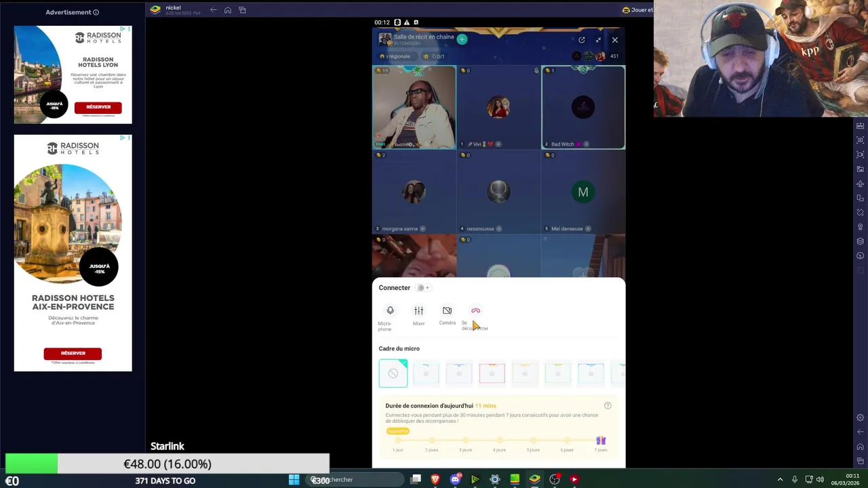Click the plus pill beside Connecter
The width and height of the screenshot is (868, 488).
(x=424, y=287)
